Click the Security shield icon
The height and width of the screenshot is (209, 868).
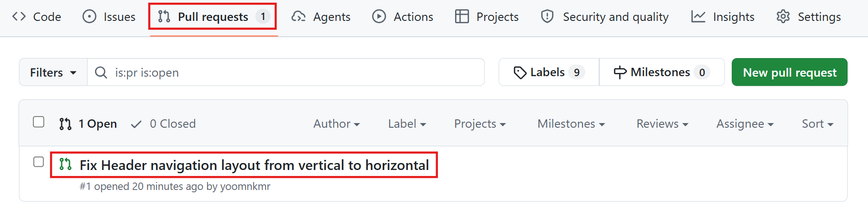click(547, 17)
